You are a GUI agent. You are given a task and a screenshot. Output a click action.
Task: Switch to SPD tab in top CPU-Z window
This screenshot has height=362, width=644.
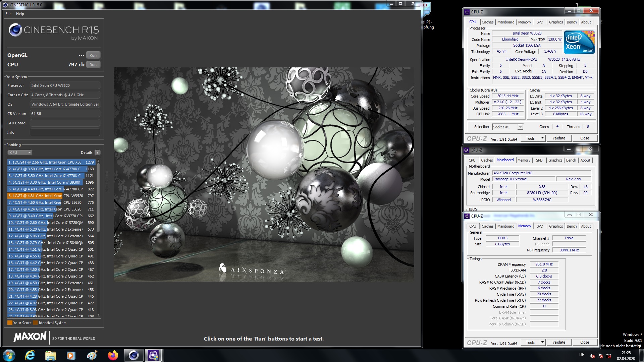pos(540,22)
